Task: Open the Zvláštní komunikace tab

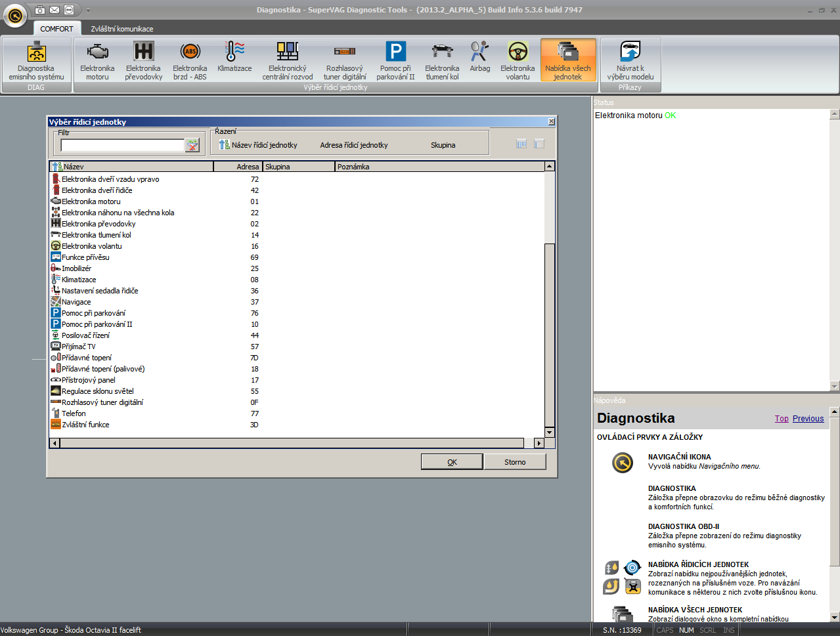Action: 122,29
